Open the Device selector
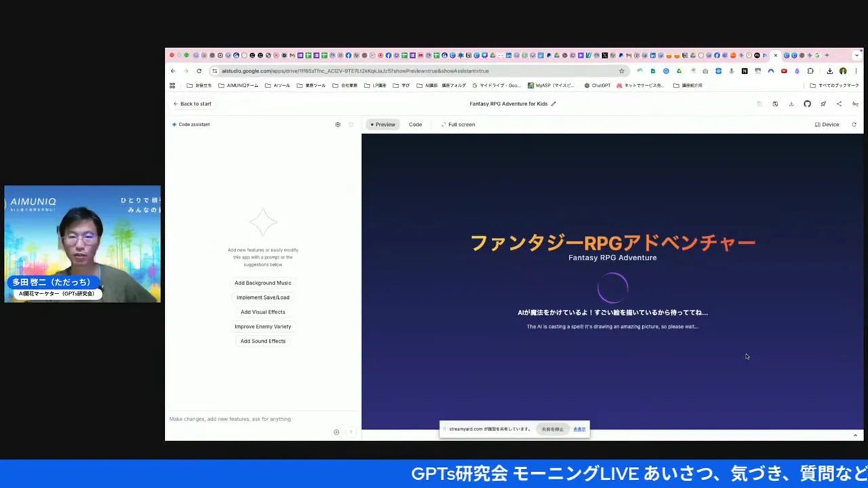868x488 pixels. pos(827,125)
